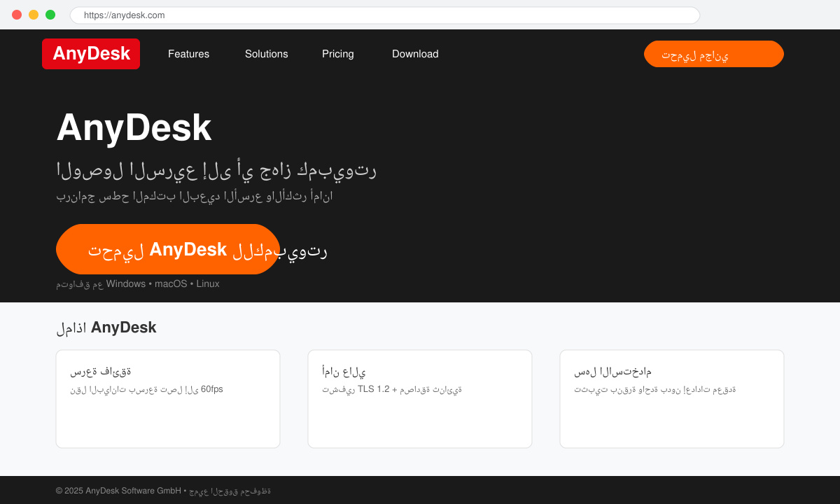
Task: Click the browser address bar anydesk.com
Action: click(x=385, y=15)
